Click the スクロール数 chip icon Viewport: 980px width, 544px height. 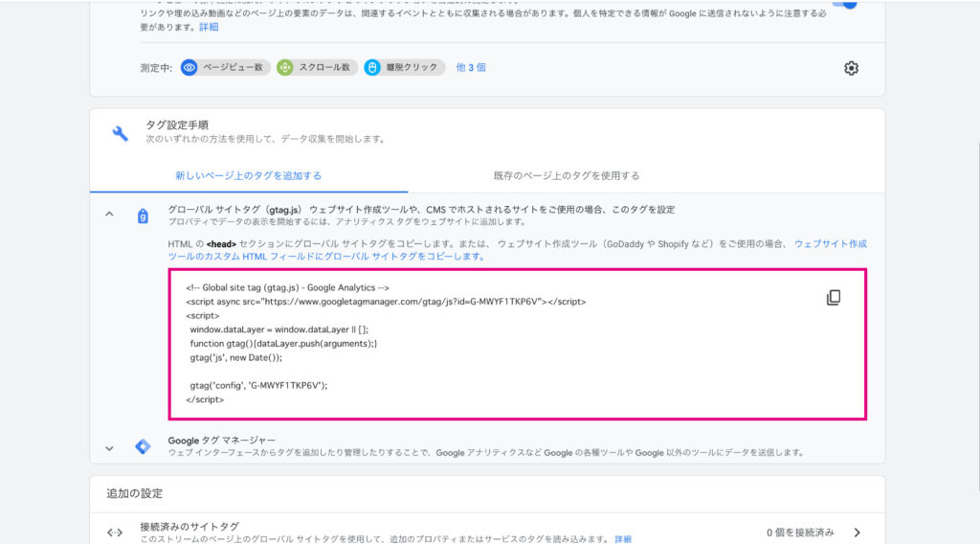[285, 68]
